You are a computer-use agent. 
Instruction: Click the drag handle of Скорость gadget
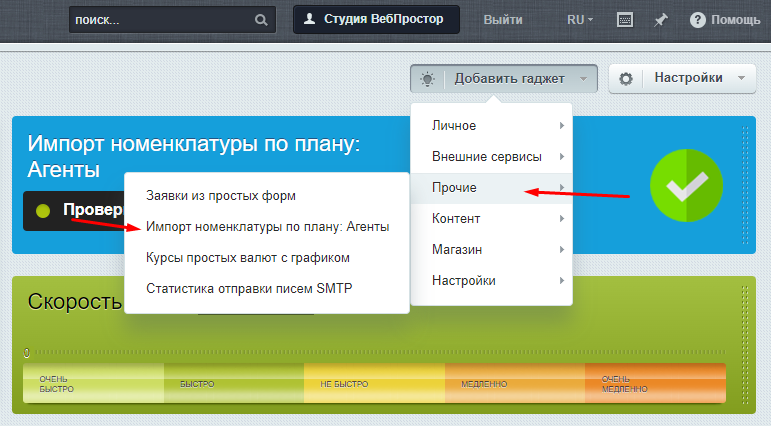click(x=745, y=344)
